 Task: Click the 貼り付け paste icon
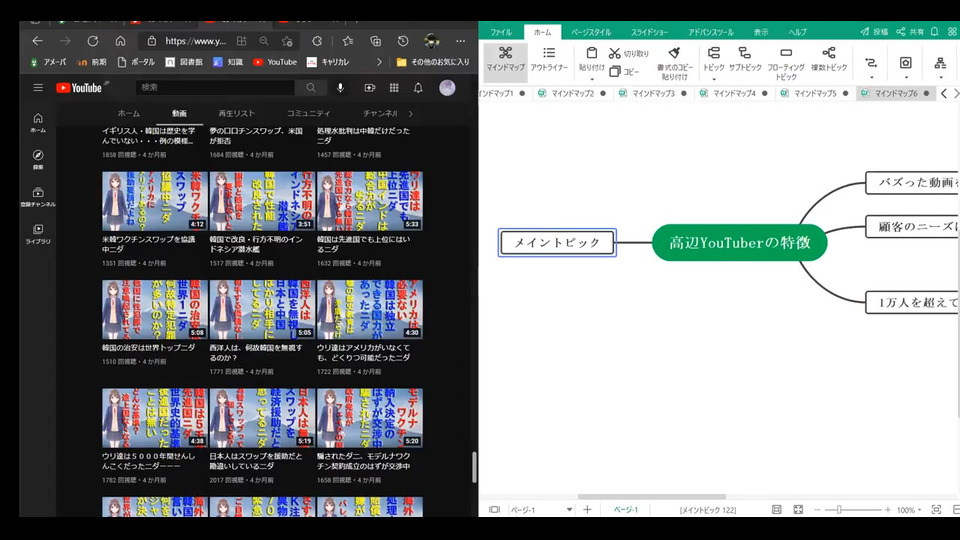(591, 53)
